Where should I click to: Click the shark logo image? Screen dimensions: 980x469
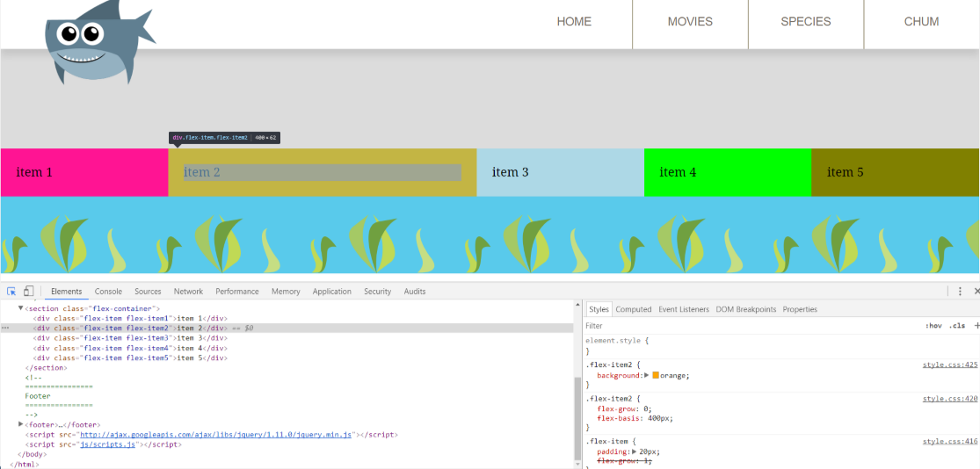click(x=98, y=42)
